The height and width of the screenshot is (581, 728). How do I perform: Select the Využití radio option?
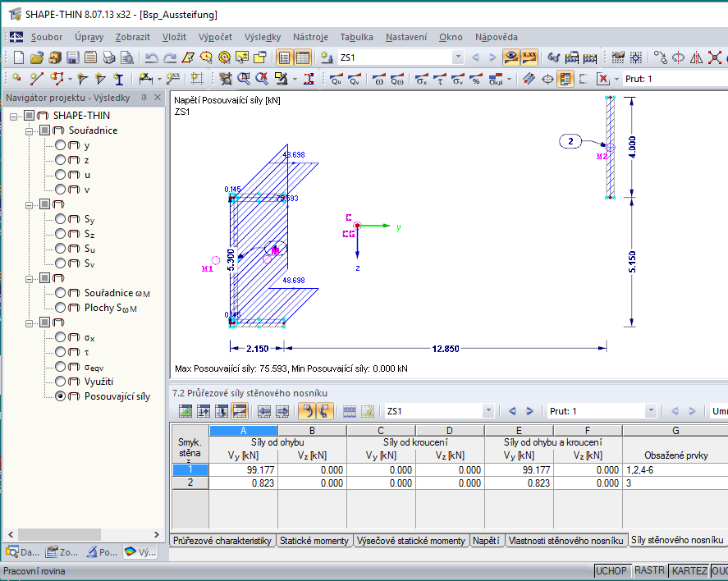point(61,382)
